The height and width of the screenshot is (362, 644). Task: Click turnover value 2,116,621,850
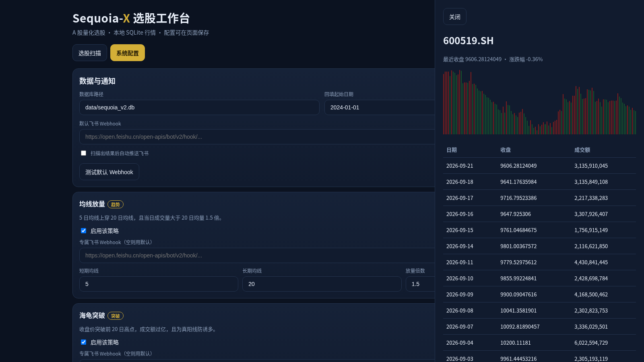tap(591, 246)
